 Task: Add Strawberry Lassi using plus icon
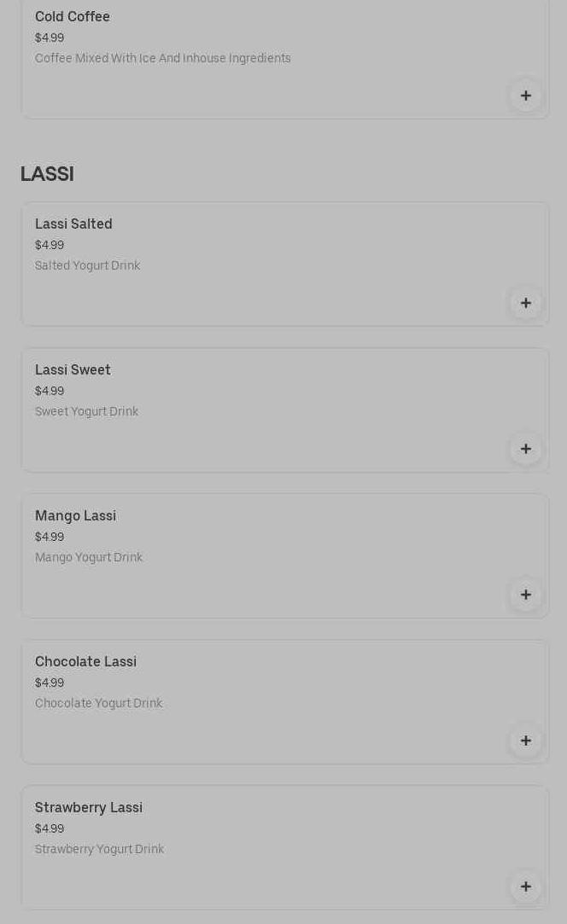tap(525, 886)
